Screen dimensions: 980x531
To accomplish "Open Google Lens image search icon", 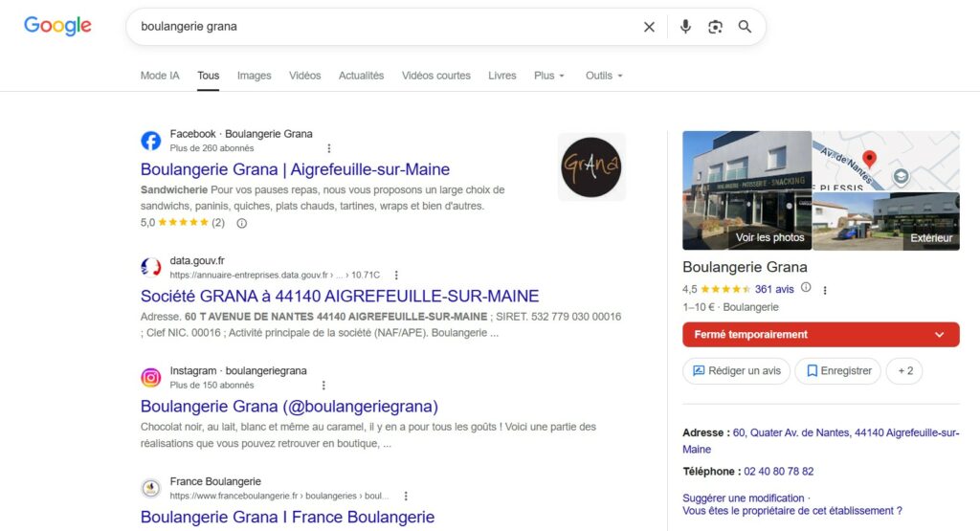I will pos(715,27).
